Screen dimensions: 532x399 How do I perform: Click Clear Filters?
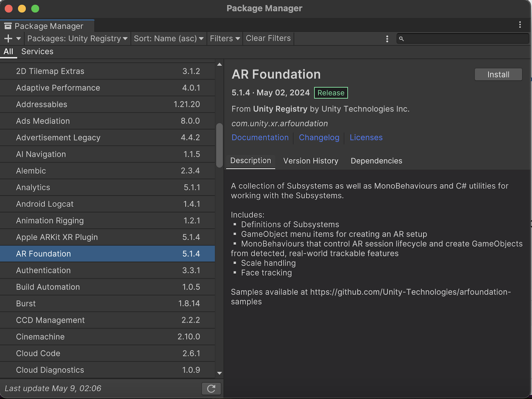tap(268, 38)
